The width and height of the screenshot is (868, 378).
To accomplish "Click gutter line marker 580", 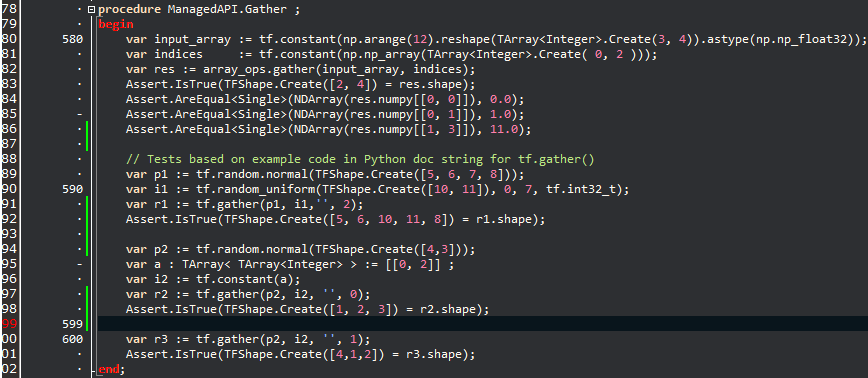I will point(73,39).
